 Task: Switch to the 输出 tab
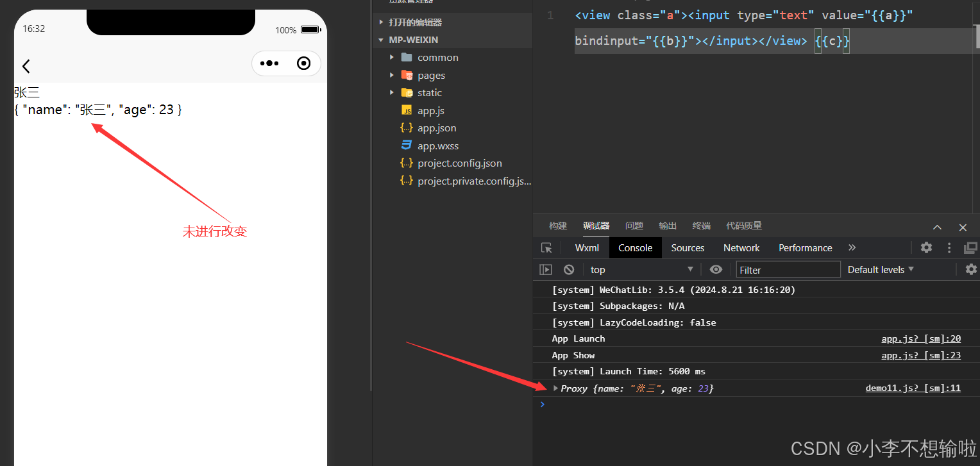tap(668, 226)
